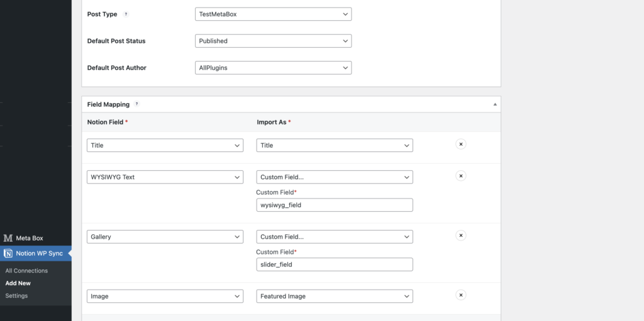Click the Field Mapping help icon
The width and height of the screenshot is (644, 321).
coord(136,104)
